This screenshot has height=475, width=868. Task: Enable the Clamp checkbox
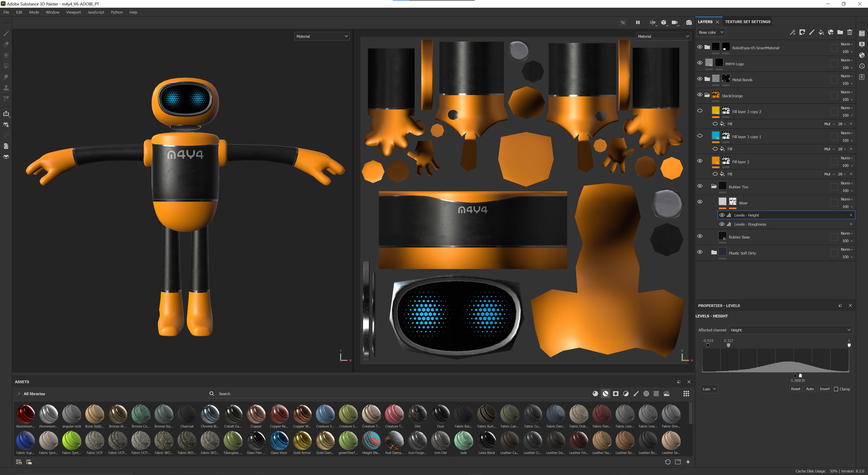pos(836,389)
